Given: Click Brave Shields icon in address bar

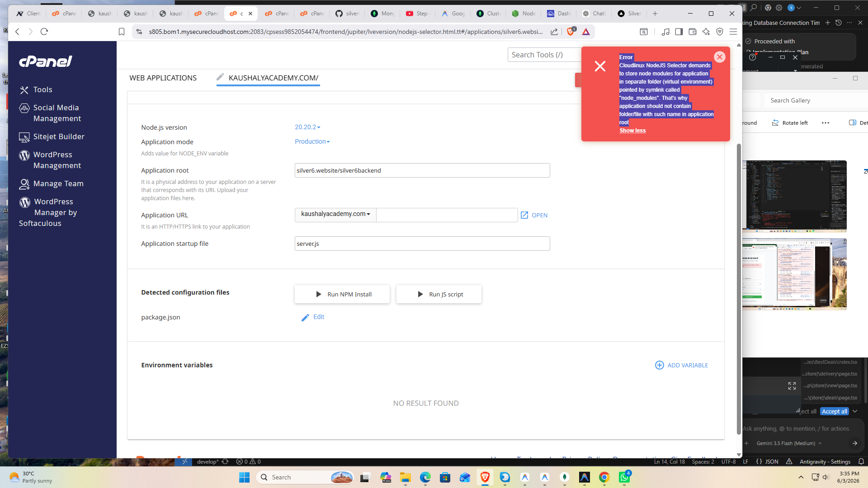Looking at the screenshot, I should coord(571,32).
